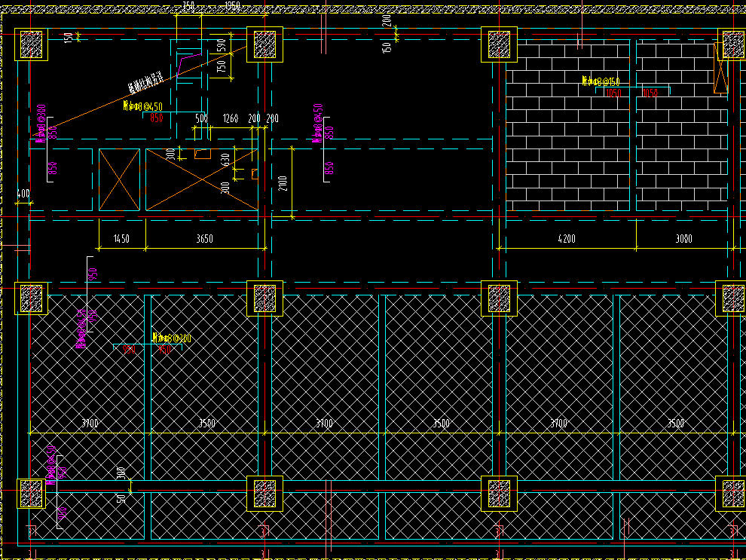Select the "2100" vertical dimension text

click(x=283, y=183)
